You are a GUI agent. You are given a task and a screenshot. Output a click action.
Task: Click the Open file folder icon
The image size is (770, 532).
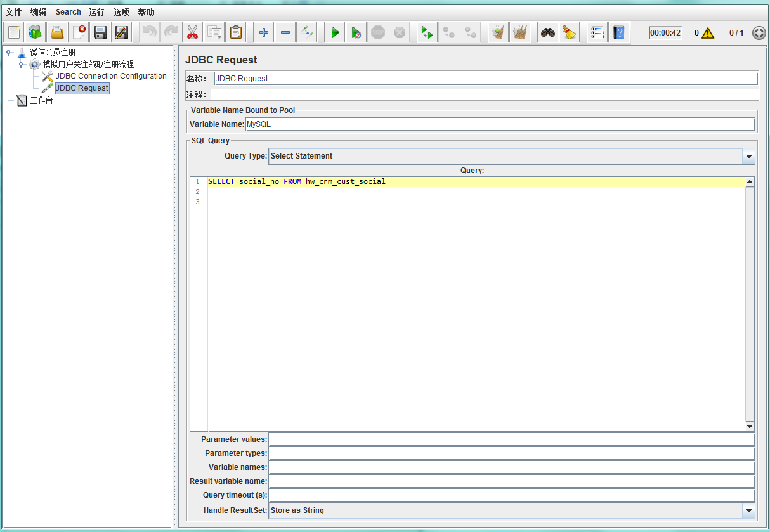(x=57, y=32)
